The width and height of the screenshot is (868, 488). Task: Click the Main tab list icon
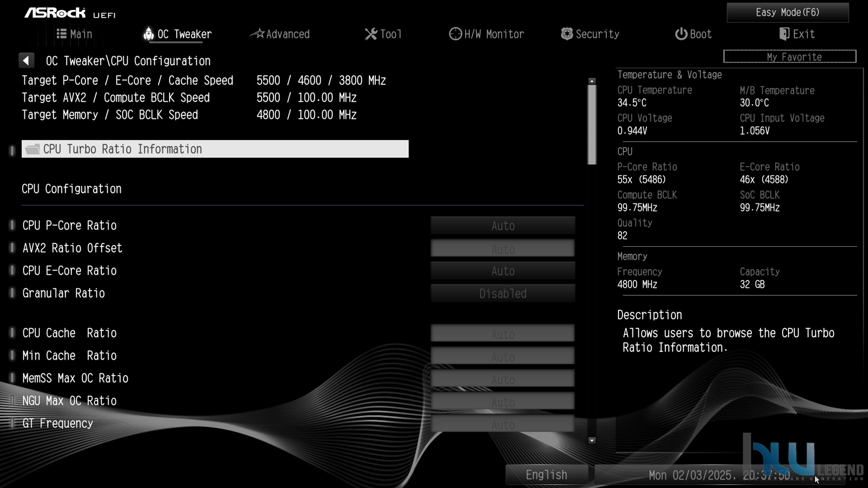(61, 34)
